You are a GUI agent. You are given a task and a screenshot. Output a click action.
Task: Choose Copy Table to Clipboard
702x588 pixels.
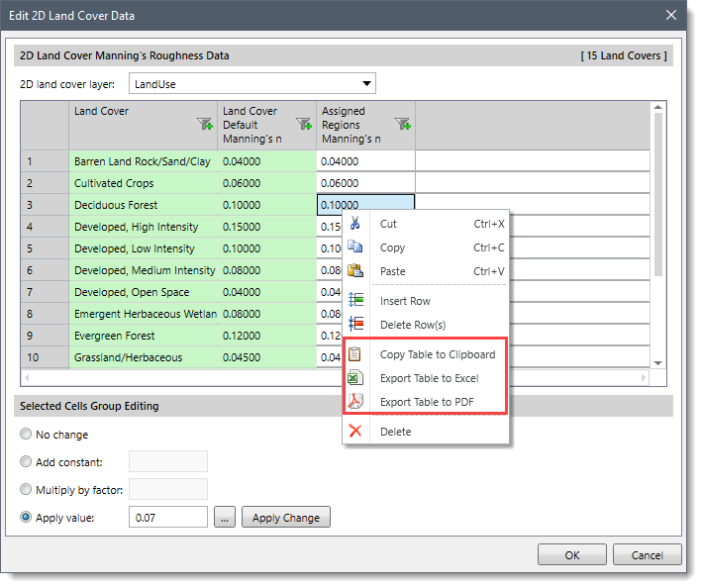426,354
